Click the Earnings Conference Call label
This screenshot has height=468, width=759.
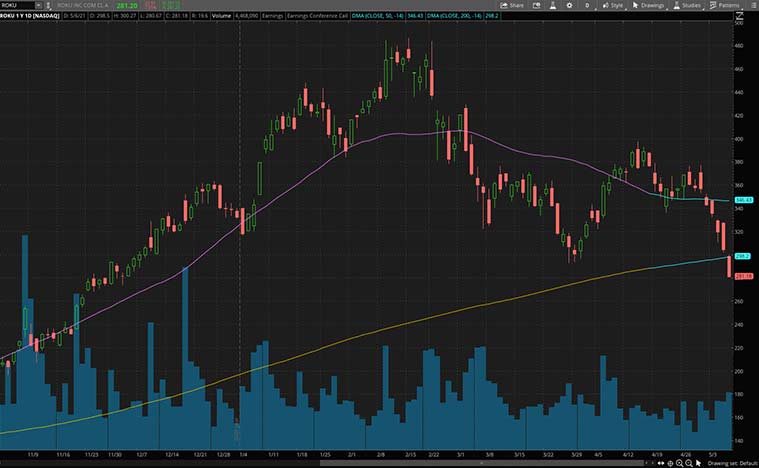pos(317,16)
